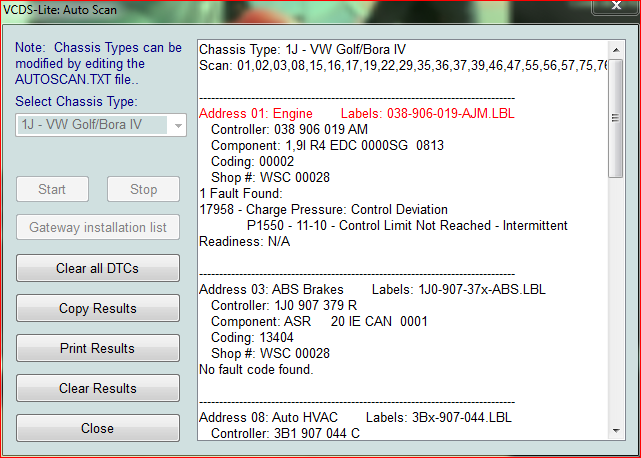Open the Select Chassis Type dropdown
The image size is (641, 458).
pos(101,125)
